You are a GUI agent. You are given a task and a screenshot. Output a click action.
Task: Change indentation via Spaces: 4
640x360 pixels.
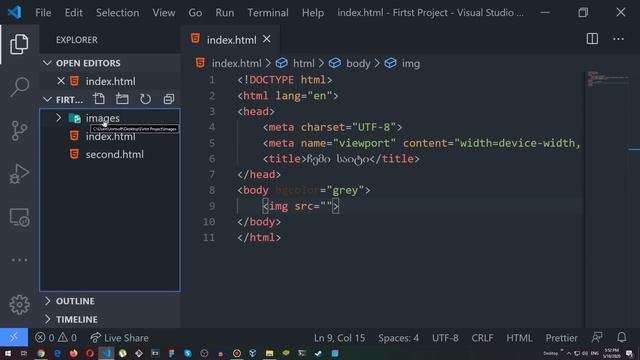coord(398,338)
